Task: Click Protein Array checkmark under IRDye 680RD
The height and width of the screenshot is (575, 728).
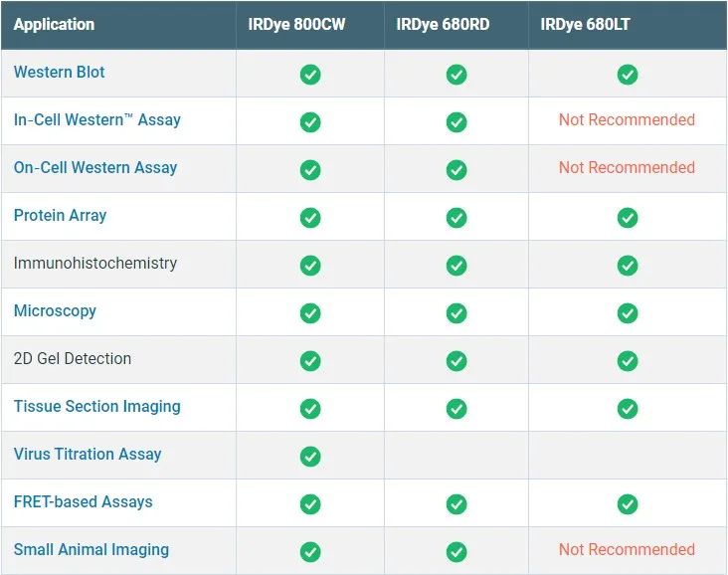Action: pyautogui.click(x=456, y=218)
